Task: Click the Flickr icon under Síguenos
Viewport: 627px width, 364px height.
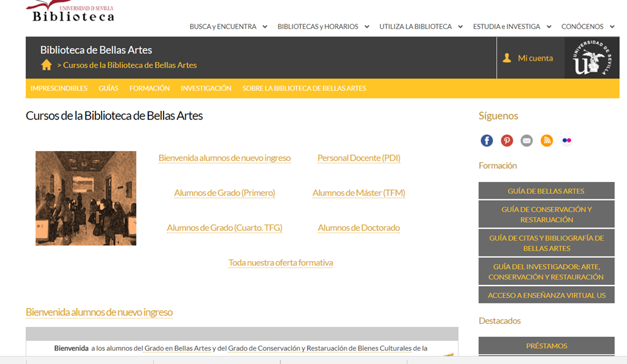Action: [x=567, y=140]
